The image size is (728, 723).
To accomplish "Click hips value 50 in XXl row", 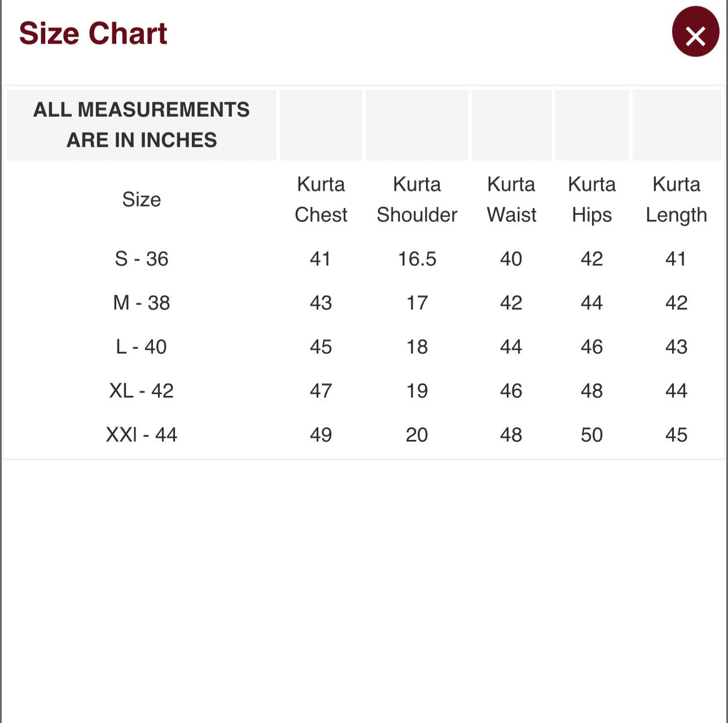I will click(592, 435).
